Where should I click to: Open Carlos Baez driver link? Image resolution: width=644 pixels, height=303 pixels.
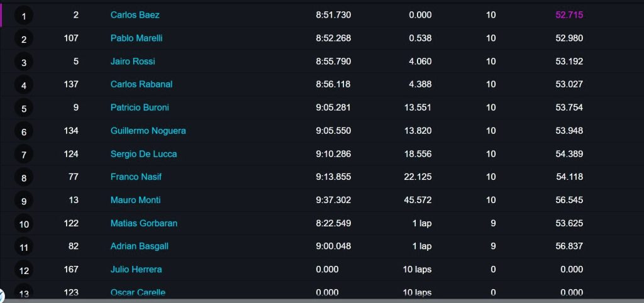(x=135, y=15)
